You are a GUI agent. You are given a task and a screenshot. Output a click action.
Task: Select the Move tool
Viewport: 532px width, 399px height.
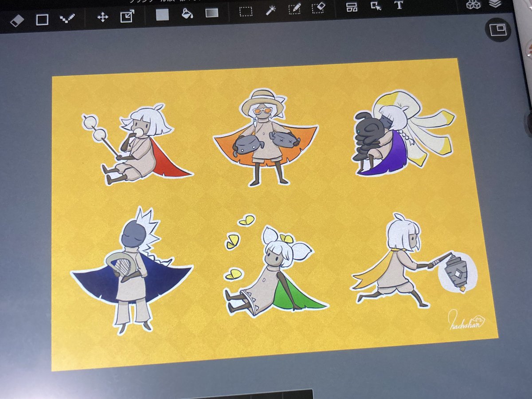pyautogui.click(x=103, y=17)
